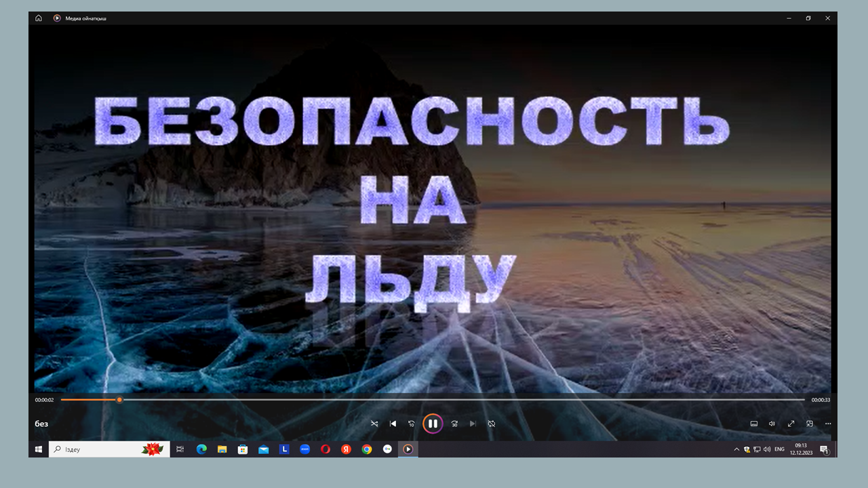The width and height of the screenshot is (868, 488).
Task: Switch to mini player view
Action: 809,424
